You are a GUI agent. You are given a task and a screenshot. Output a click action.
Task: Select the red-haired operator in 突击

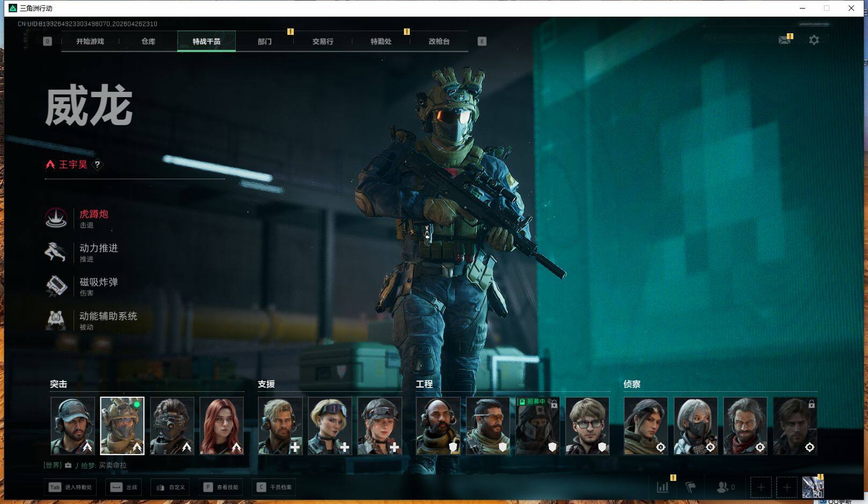[221, 426]
